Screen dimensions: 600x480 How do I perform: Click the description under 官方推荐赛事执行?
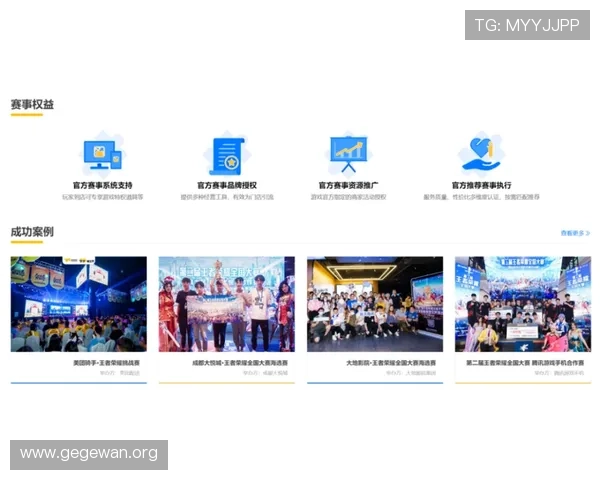coord(481,197)
